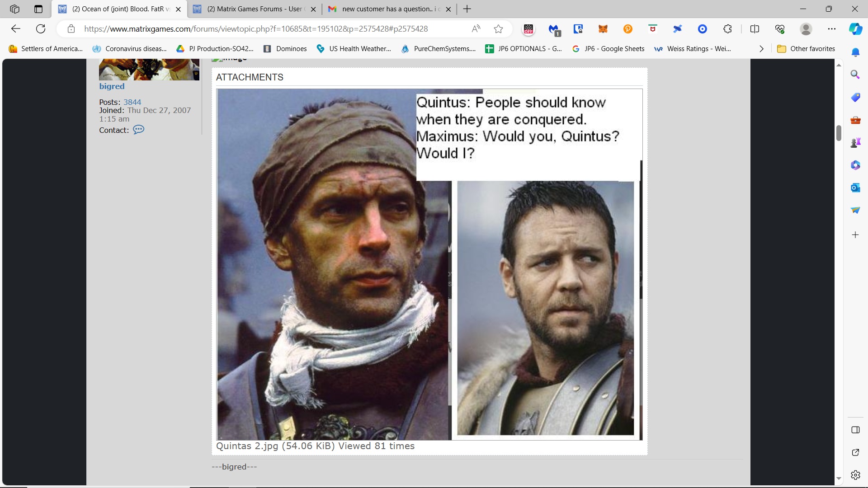The width and height of the screenshot is (868, 488).
Task: Open the Workspaces icon in title bar
Action: click(x=14, y=9)
